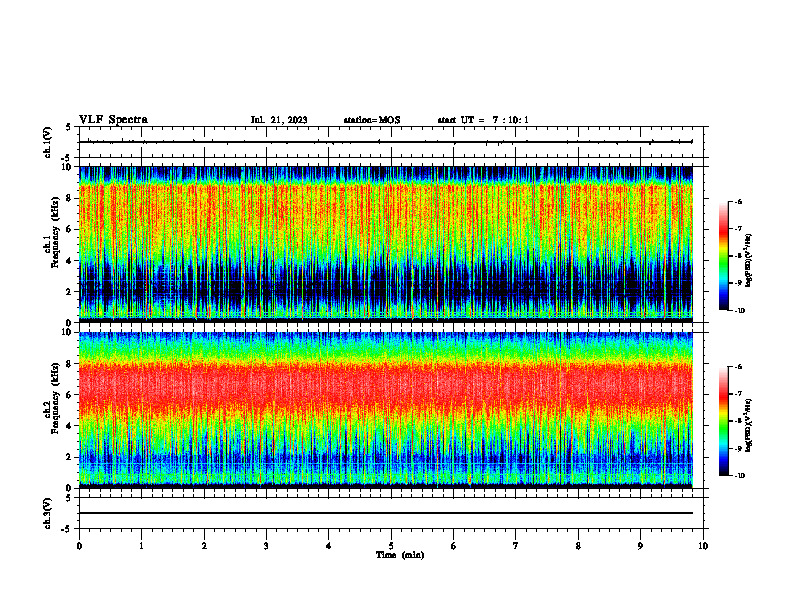Click the '-5' tick on ch.3(V) axis
Screen dimensions: 792x612
(x=67, y=529)
